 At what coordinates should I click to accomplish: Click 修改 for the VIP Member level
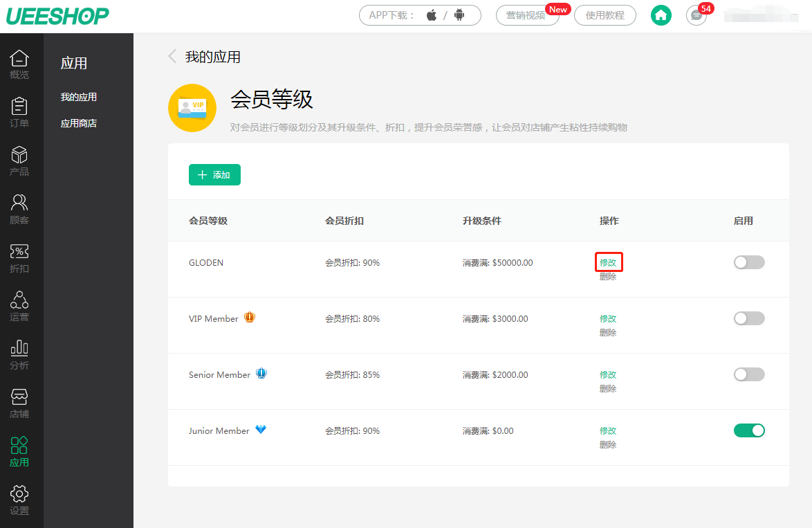pos(608,318)
